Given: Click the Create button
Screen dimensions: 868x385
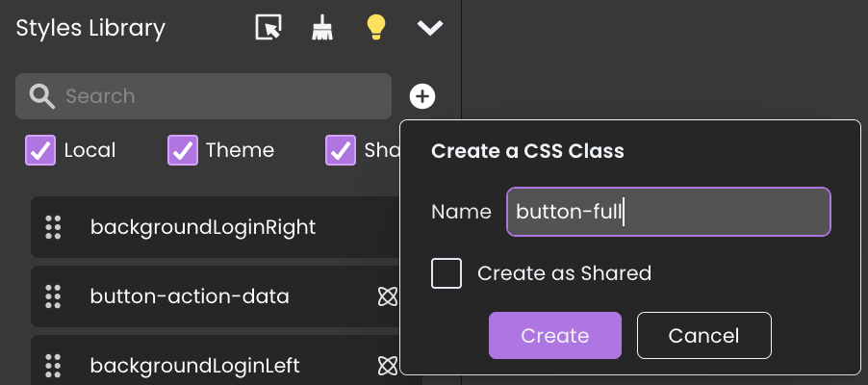Looking at the screenshot, I should tap(554, 336).
